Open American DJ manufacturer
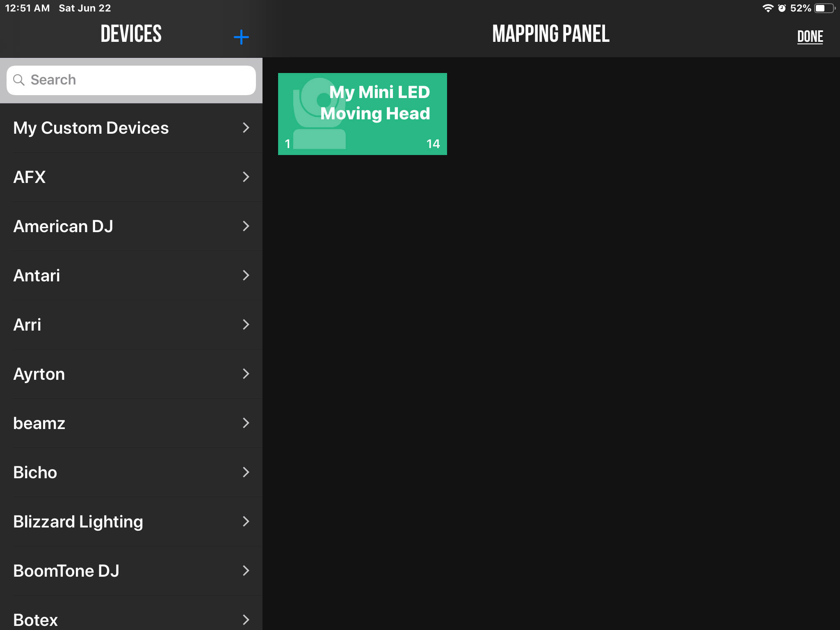The image size is (840, 630). [131, 226]
